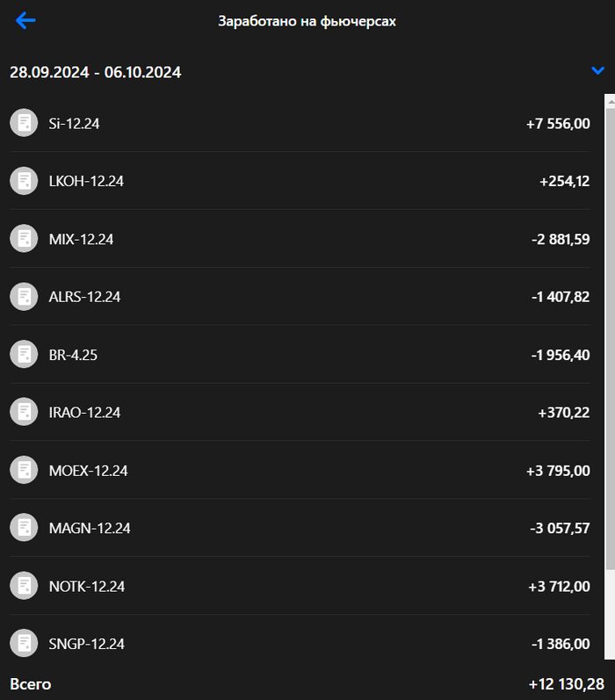Open the 28.09.2024 - 06.10.2024 period selector
615x700 pixels.
tap(96, 73)
